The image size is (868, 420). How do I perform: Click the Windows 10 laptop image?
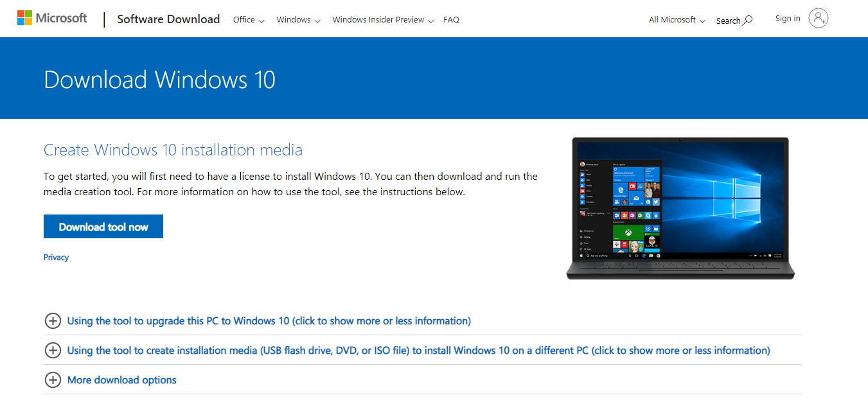(680, 208)
